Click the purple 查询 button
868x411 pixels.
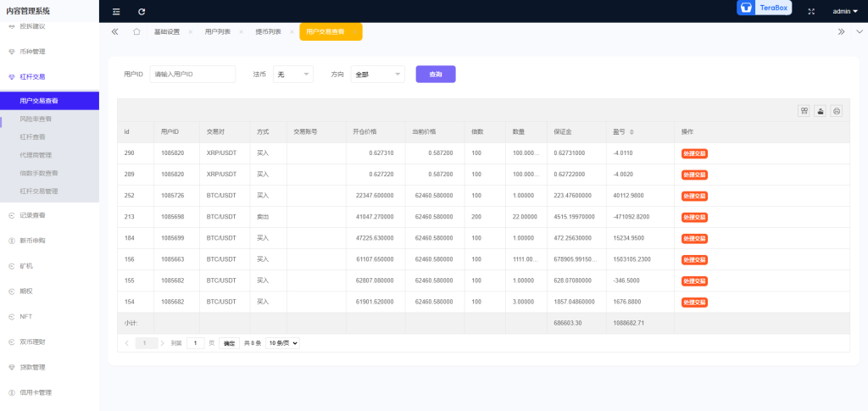point(436,75)
